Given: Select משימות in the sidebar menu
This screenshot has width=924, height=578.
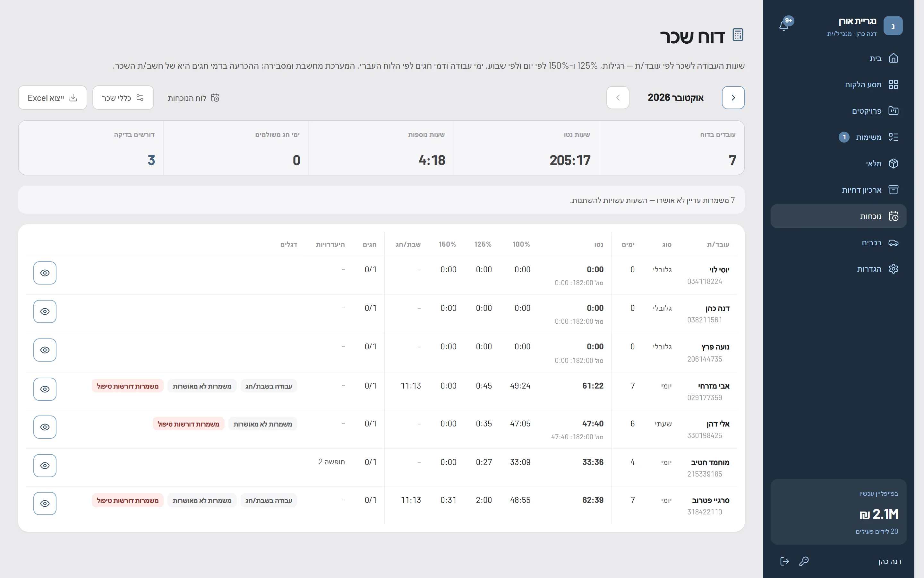Looking at the screenshot, I should (838, 137).
